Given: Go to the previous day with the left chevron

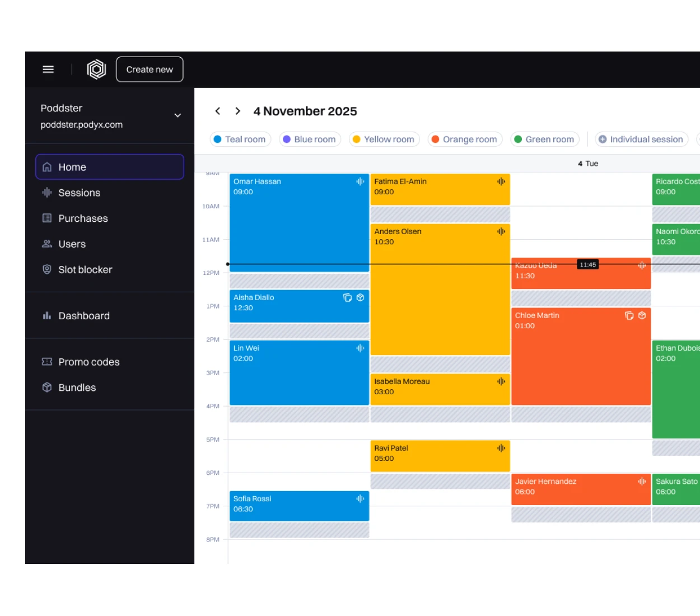Looking at the screenshot, I should (218, 111).
